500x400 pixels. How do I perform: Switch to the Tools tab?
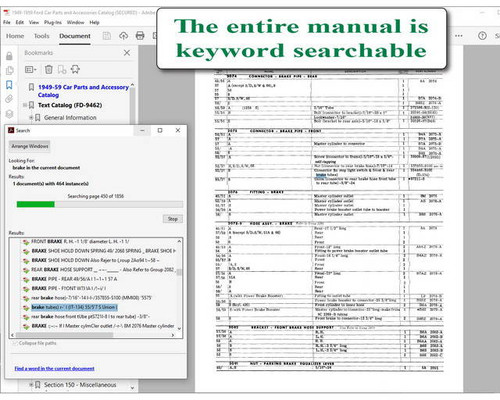[41, 36]
